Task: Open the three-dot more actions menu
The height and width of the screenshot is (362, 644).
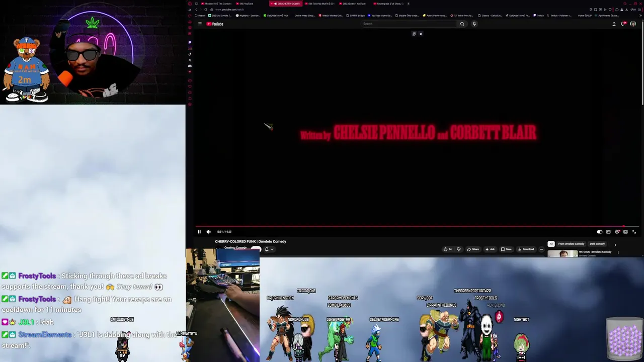Action: click(x=541, y=249)
